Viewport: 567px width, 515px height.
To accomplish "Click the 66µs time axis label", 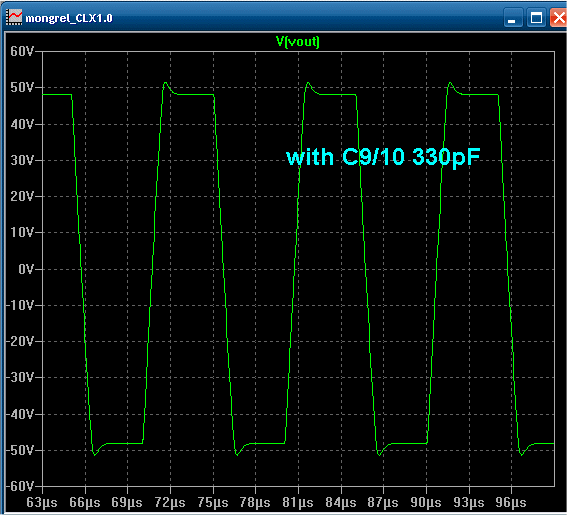I will pos(85,503).
